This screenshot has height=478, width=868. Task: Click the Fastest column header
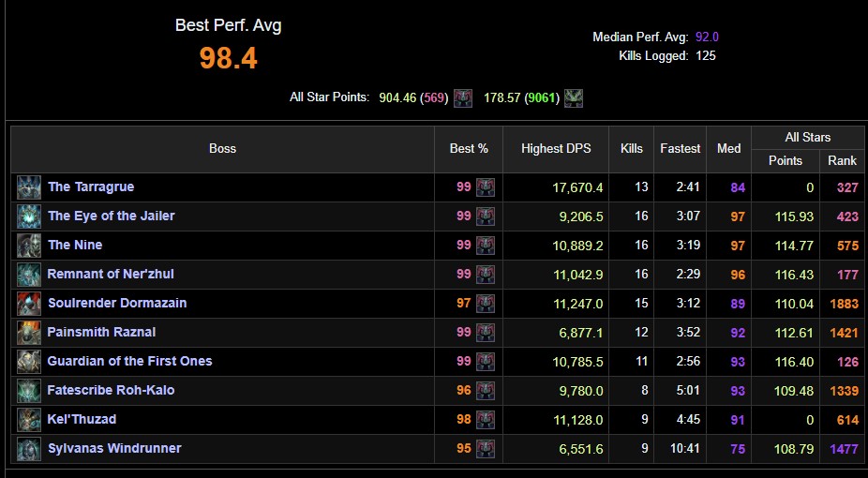click(681, 149)
